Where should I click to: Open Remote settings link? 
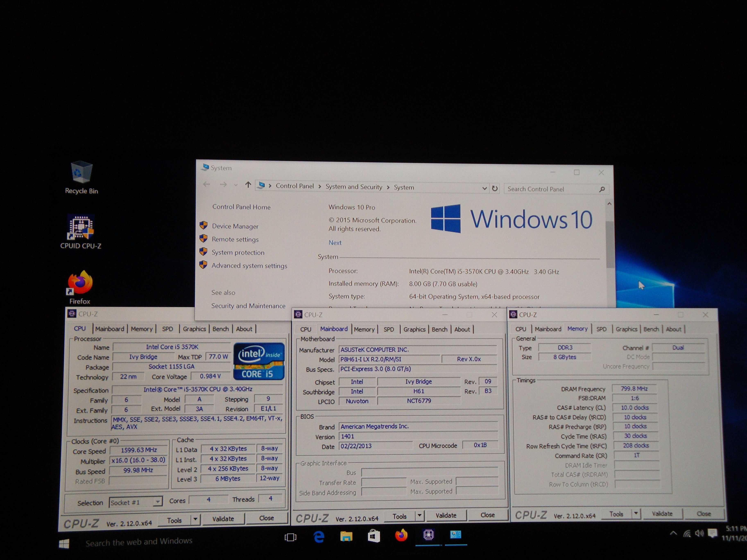click(235, 239)
